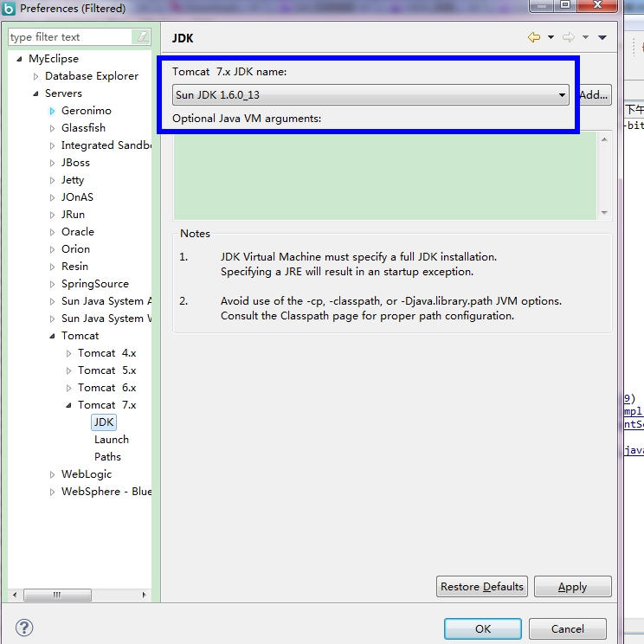Click the Cancel button
This screenshot has width=644, height=644.
[568, 628]
